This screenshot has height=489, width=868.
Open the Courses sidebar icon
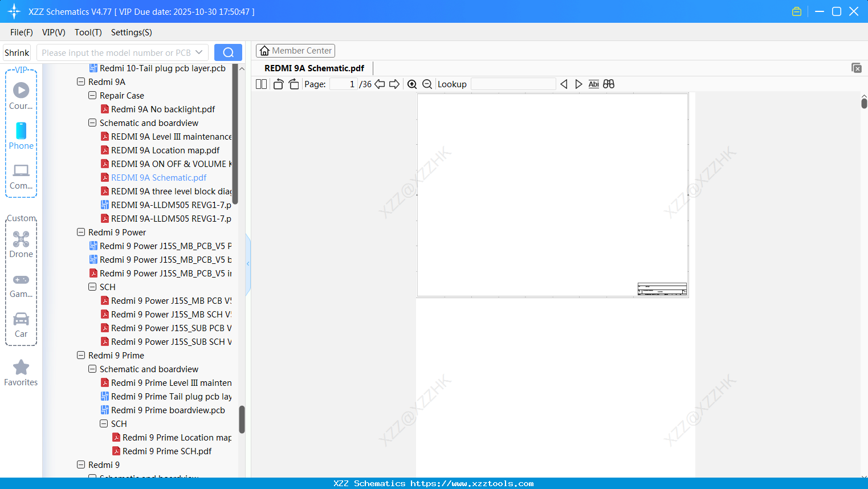21,95
